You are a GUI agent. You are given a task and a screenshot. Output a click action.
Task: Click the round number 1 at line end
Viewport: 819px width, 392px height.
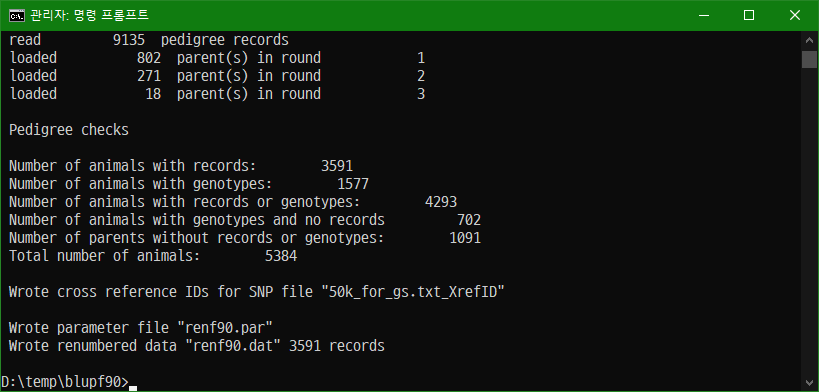coord(421,57)
